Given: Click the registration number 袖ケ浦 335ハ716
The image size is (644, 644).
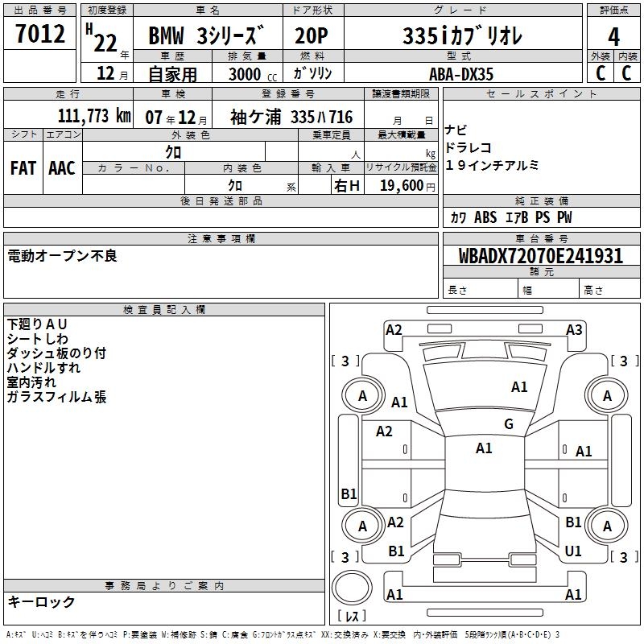Looking at the screenshot, I should tap(292, 118).
